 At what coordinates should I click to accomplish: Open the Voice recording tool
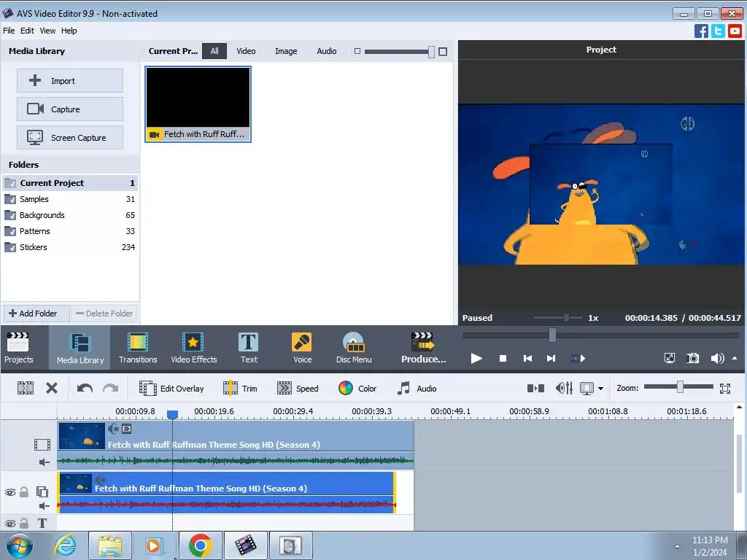302,348
